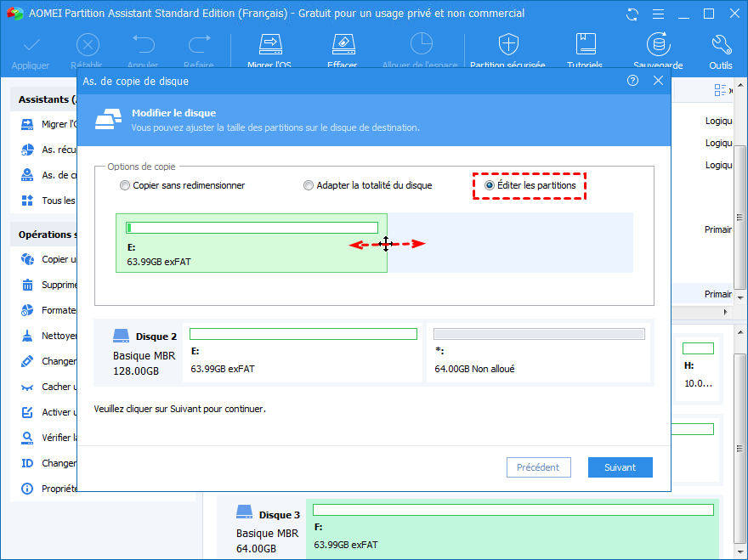Click the refresh icon in title bar

pyautogui.click(x=632, y=14)
